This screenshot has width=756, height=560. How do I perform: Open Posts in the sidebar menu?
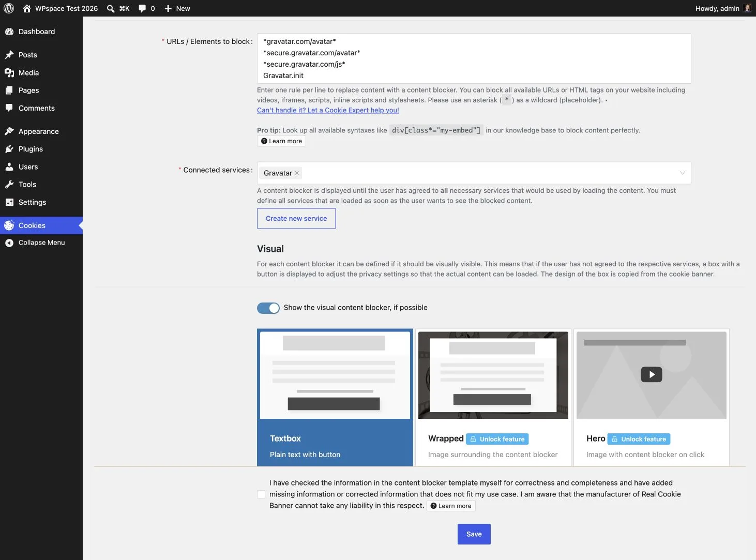tap(41, 55)
